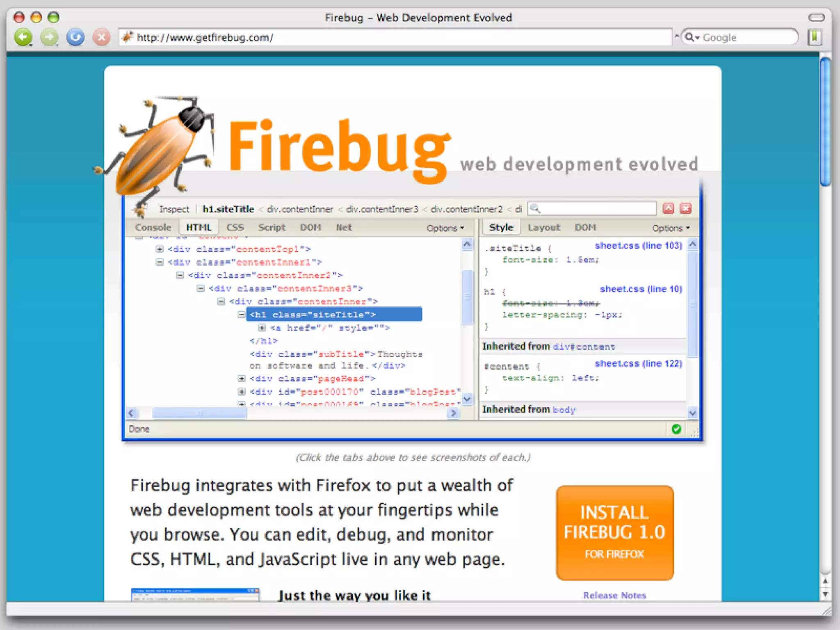Open the Net tab
Screen dimensions: 840x630
pyautogui.click(x=344, y=227)
